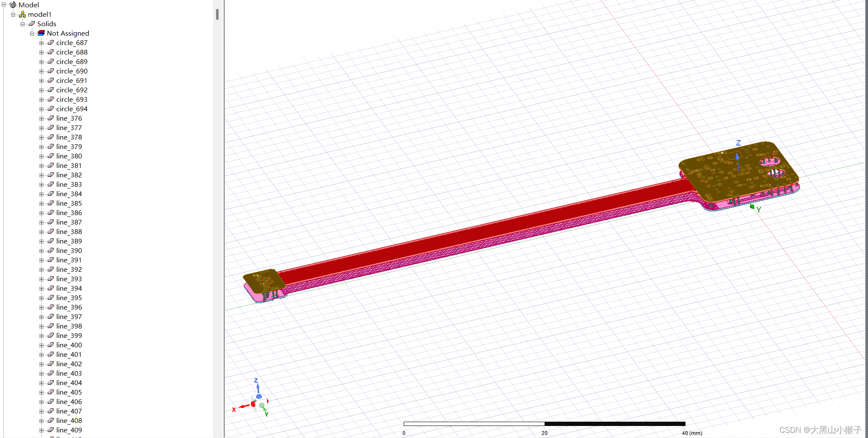Viewport: 868px width, 438px height.
Task: Click the solid icon beside line_386
Action: point(51,213)
